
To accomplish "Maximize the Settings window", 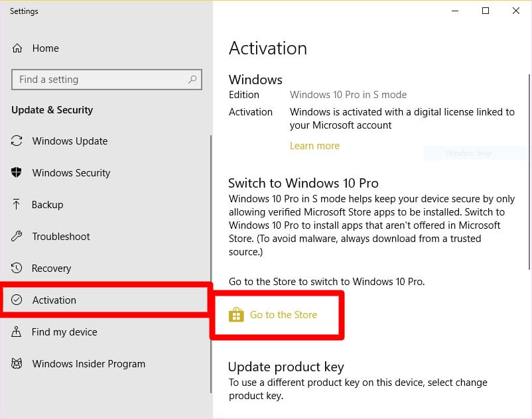I will coord(486,11).
